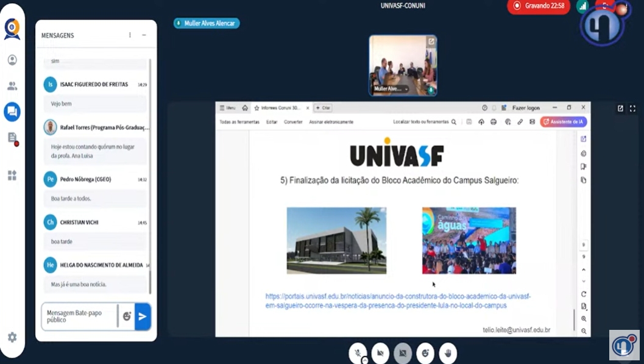Open emoji picker in chat input
Image resolution: width=644 pixels, height=364 pixels.
(x=127, y=316)
